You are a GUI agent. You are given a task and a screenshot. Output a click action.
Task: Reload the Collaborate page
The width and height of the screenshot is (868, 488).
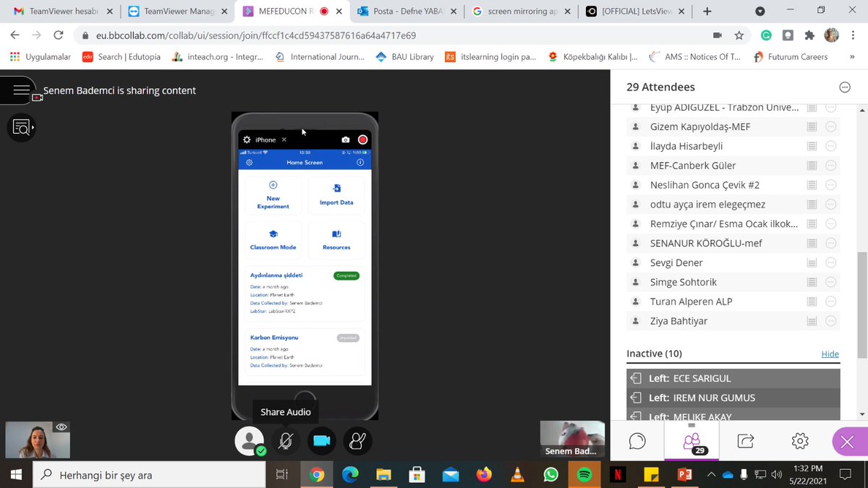[59, 35]
